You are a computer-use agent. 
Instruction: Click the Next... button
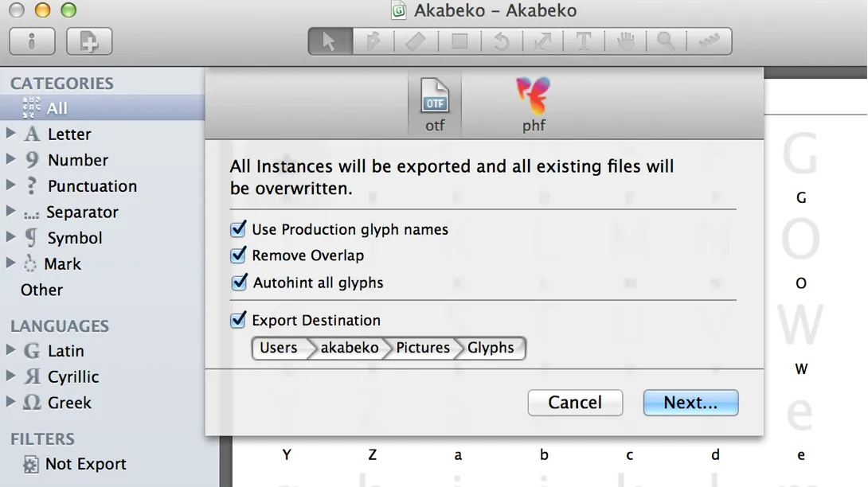[690, 403]
